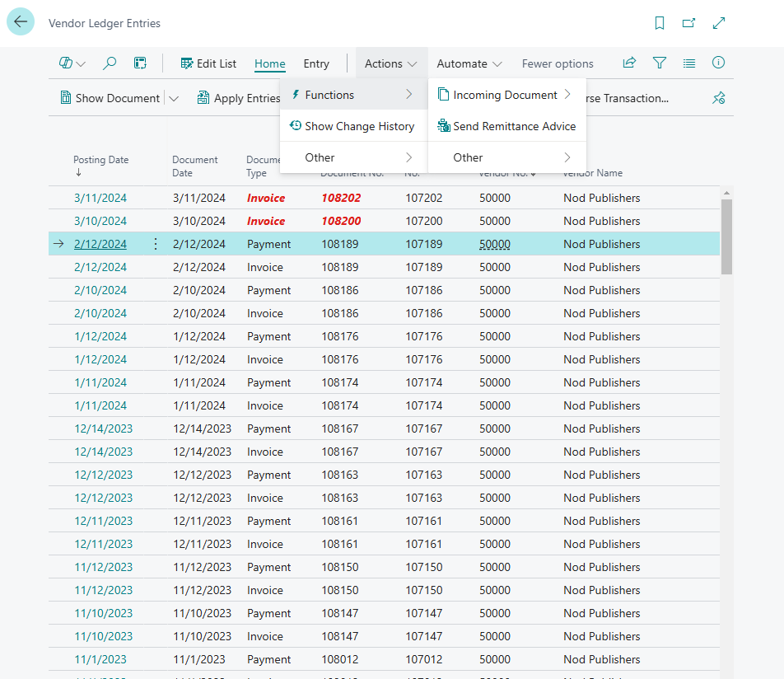784x679 pixels.
Task: Toggle the list view layout icon
Action: point(689,63)
